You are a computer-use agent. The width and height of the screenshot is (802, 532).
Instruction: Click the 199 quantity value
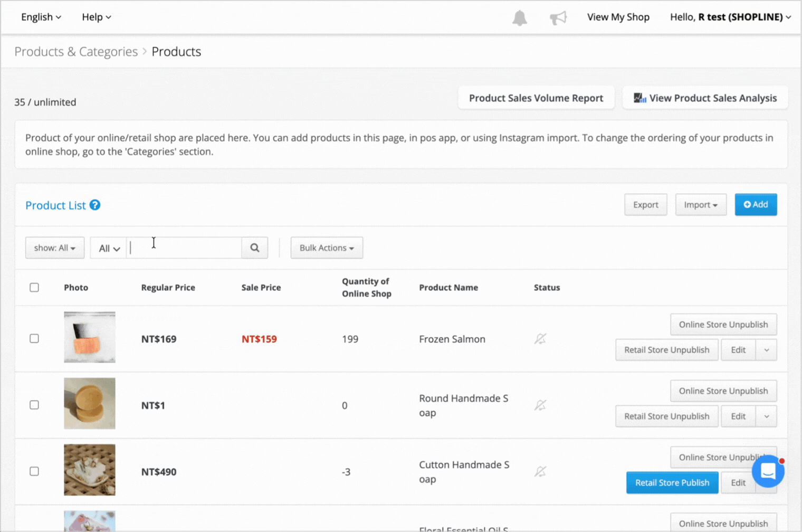350,339
